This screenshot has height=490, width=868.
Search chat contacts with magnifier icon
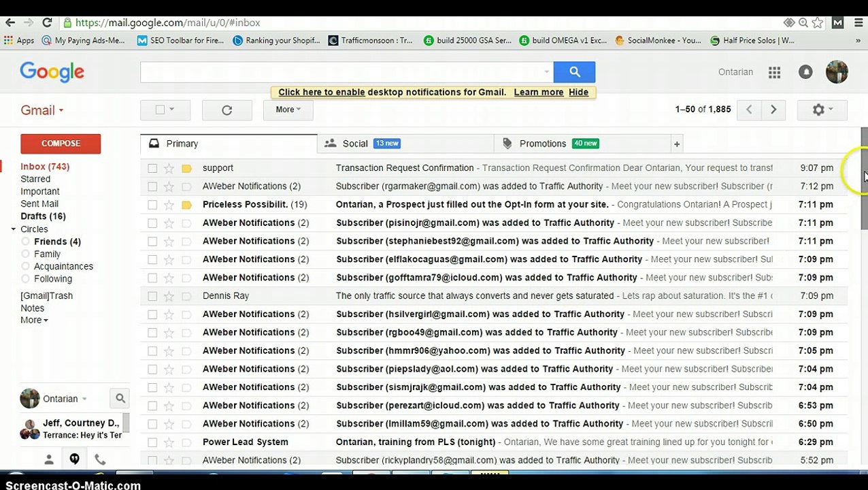120,399
